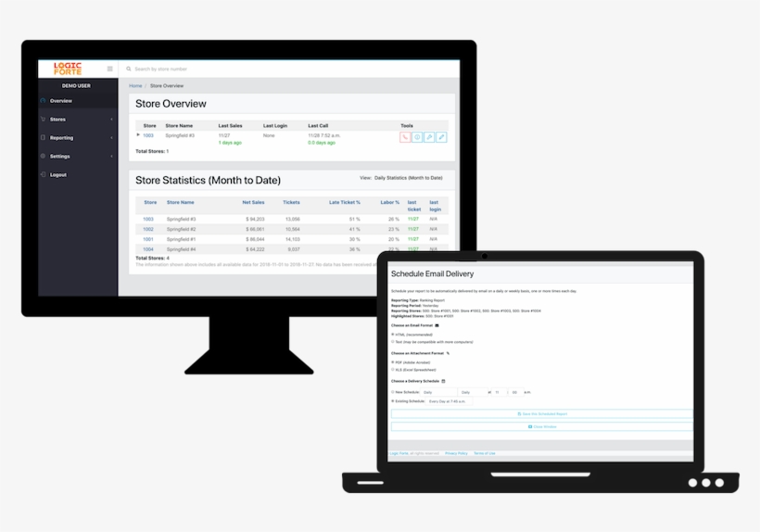Click the Logic Forte footer link

point(399,453)
